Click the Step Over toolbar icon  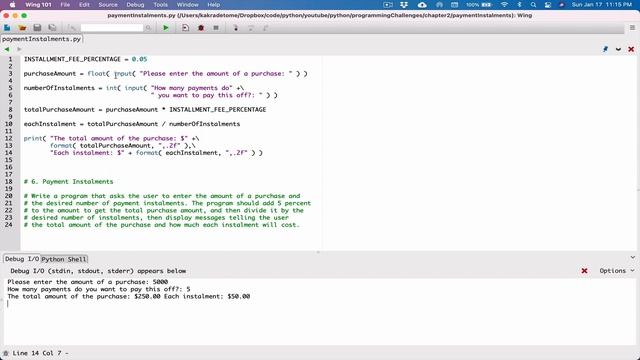(x=251, y=28)
